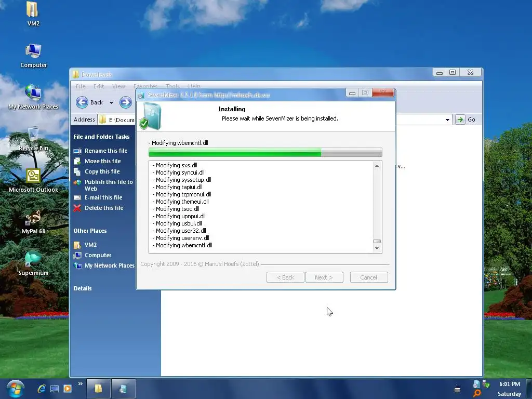Screen dimensions: 532x399
Task: Click Delete this file link
Action: point(104,208)
